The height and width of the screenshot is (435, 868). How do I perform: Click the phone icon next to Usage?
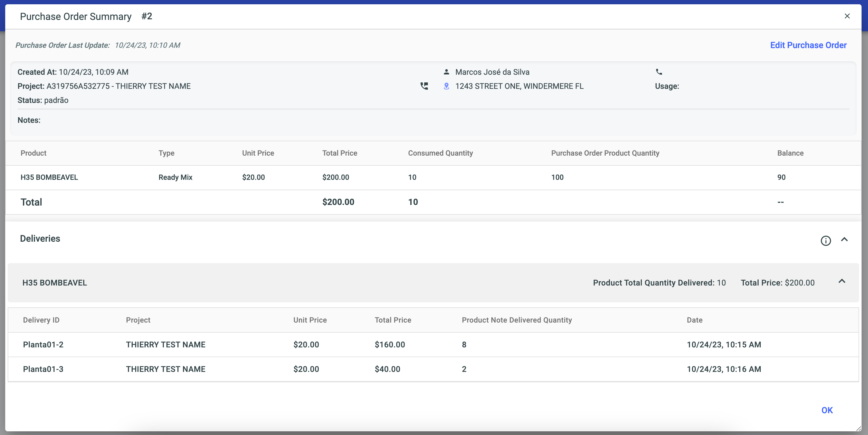pos(659,72)
